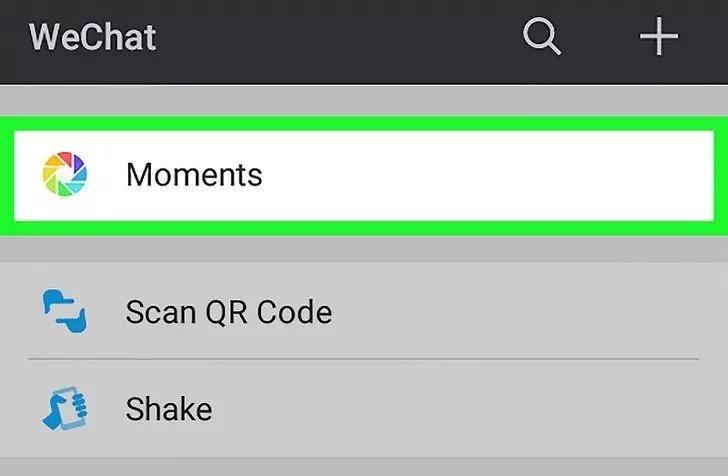Click header space between search and plus icons

(x=600, y=38)
